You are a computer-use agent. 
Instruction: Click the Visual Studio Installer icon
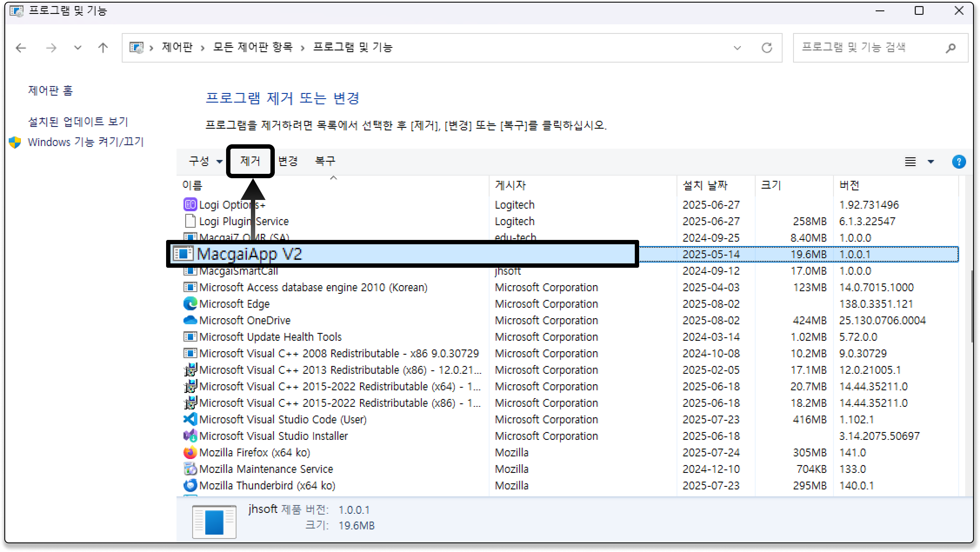coord(190,436)
